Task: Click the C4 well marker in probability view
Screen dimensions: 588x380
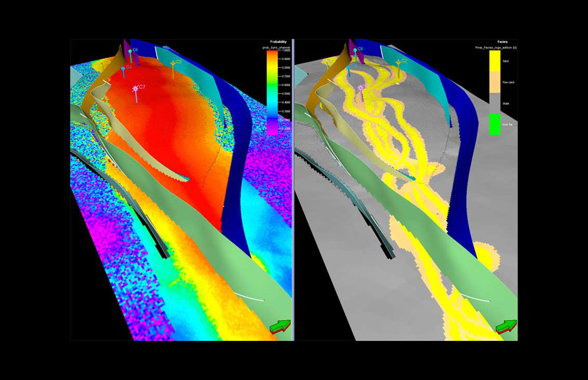Action: click(x=123, y=69)
